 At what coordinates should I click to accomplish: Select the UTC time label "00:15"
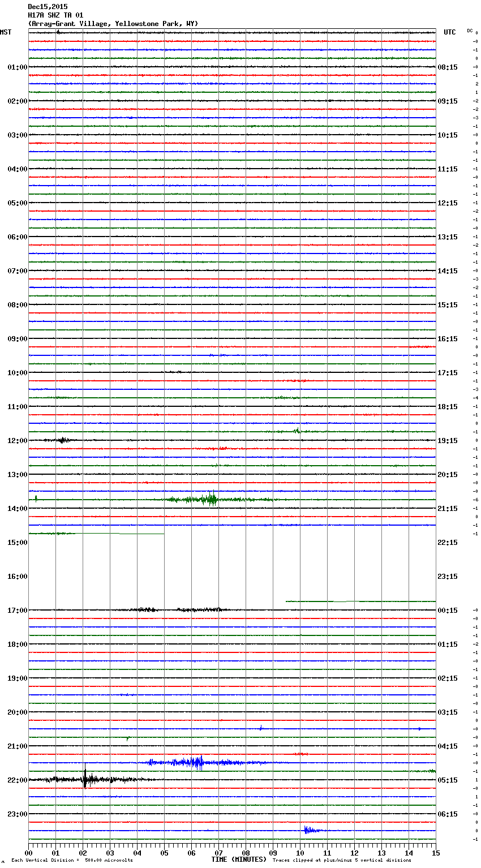coord(448,611)
